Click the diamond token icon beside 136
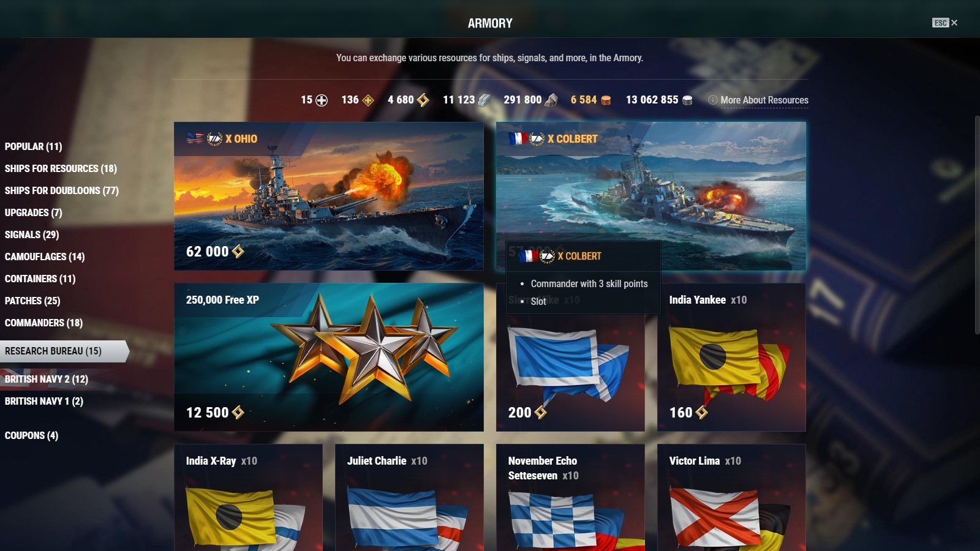This screenshot has width=980, height=551. tap(368, 100)
